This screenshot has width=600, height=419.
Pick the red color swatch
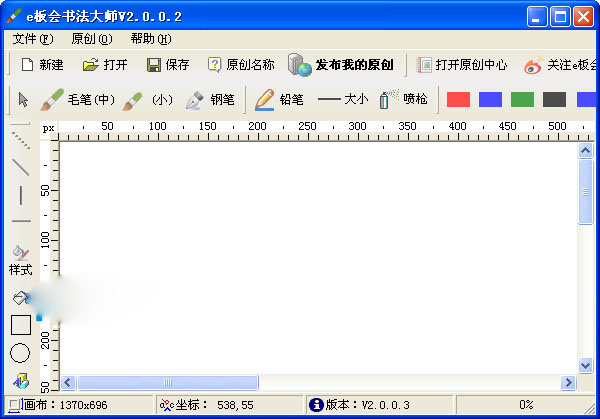point(458,99)
